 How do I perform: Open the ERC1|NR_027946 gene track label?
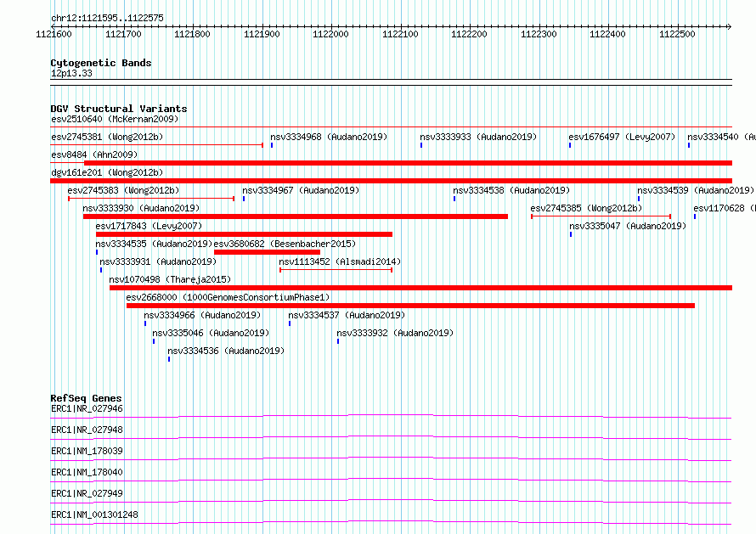pyautogui.click(x=87, y=408)
